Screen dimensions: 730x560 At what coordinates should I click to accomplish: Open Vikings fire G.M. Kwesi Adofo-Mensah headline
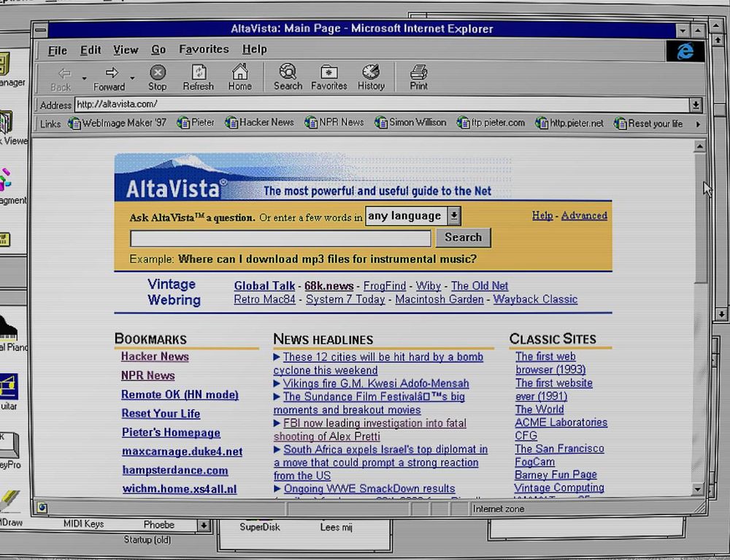click(x=376, y=383)
